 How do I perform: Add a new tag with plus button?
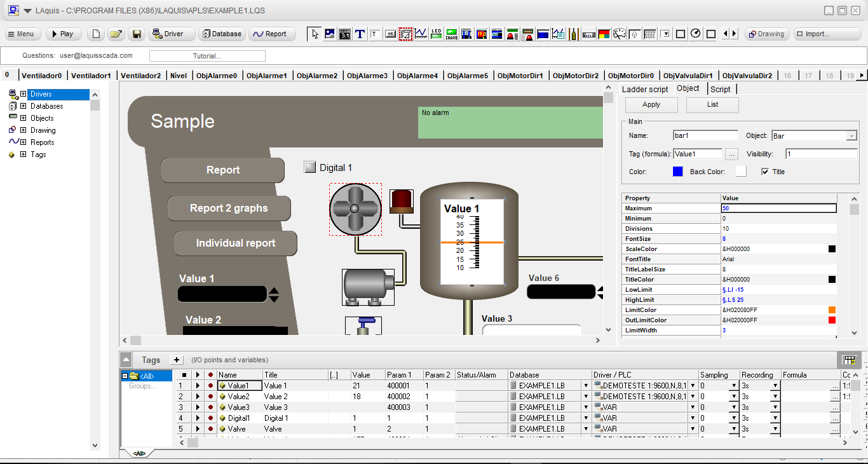click(177, 360)
